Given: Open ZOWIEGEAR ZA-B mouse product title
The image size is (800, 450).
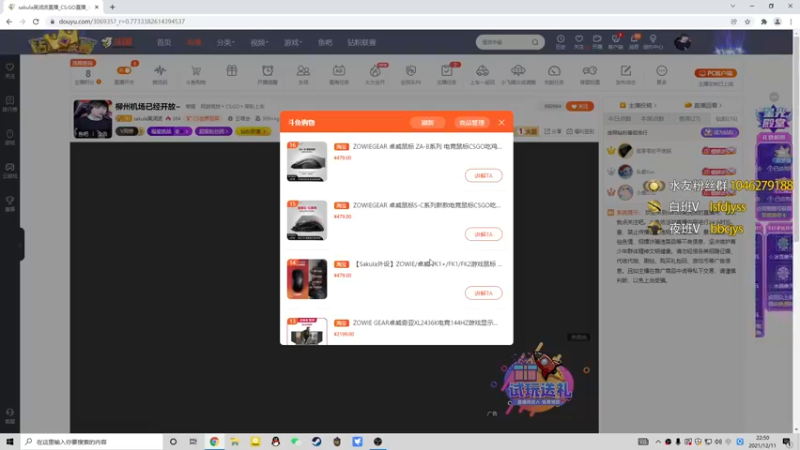Looking at the screenshot, I should click(427, 146).
